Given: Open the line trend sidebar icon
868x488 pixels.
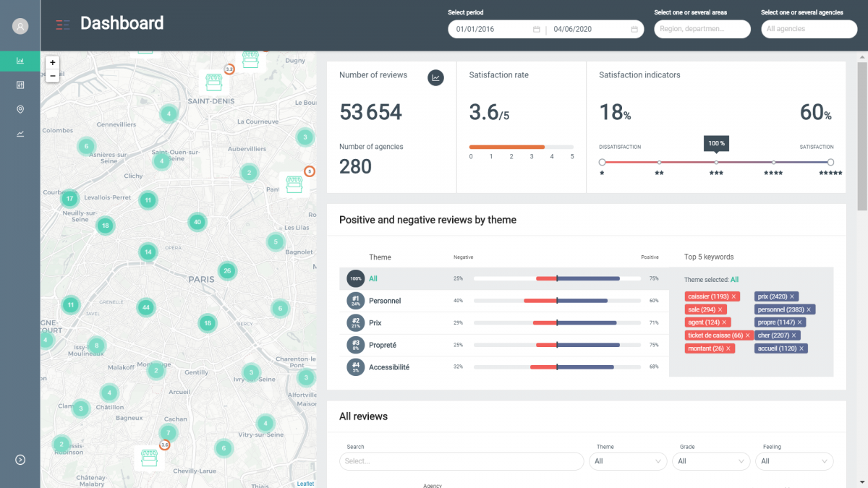Looking at the screenshot, I should tap(20, 134).
